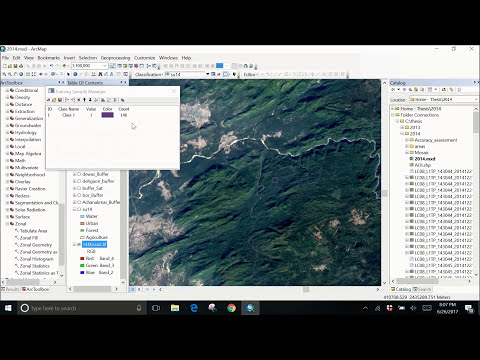
Task: Click the New map document icon
Action: pyautogui.click(x=5, y=66)
